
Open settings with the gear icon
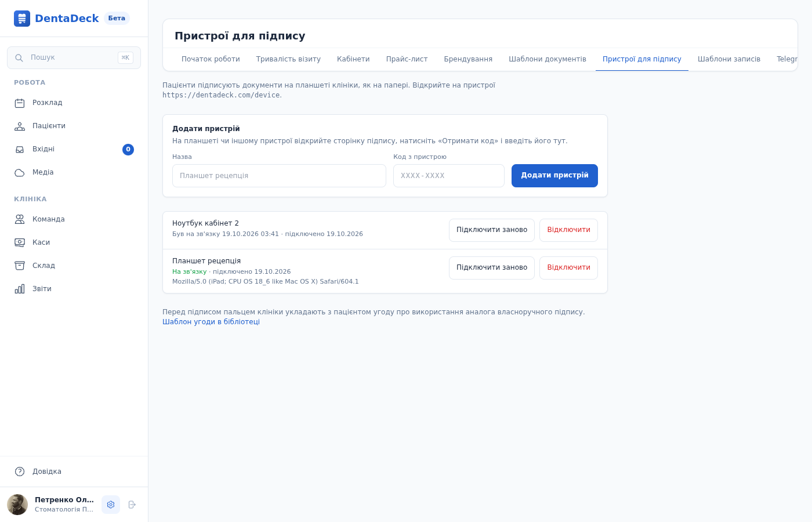click(111, 505)
